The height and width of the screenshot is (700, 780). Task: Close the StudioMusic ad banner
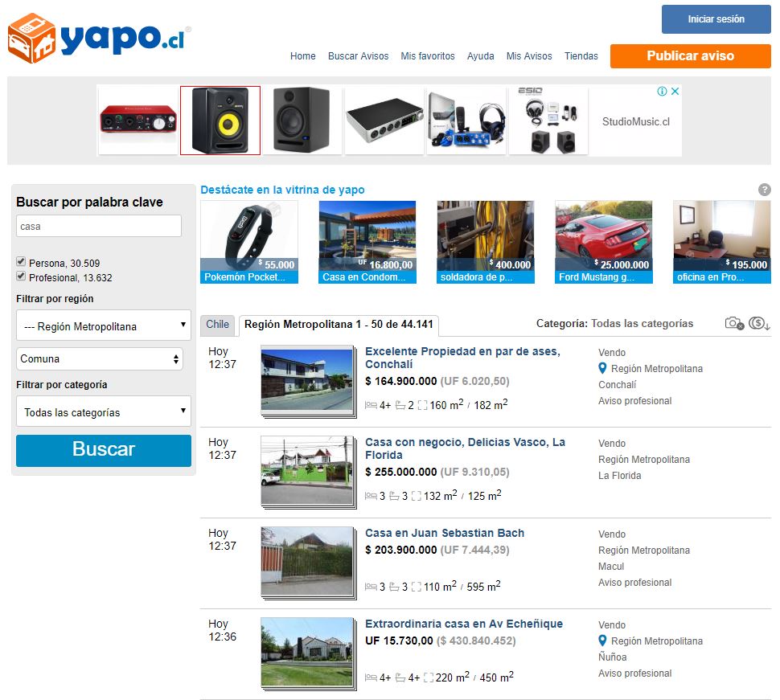(x=675, y=91)
